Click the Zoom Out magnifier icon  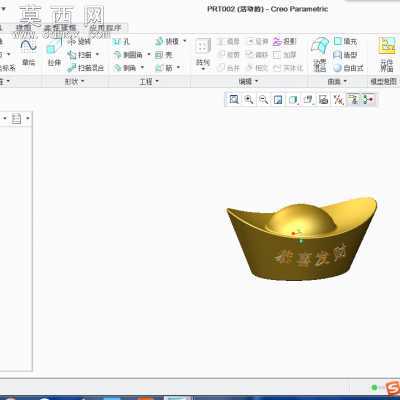pyautogui.click(x=263, y=99)
